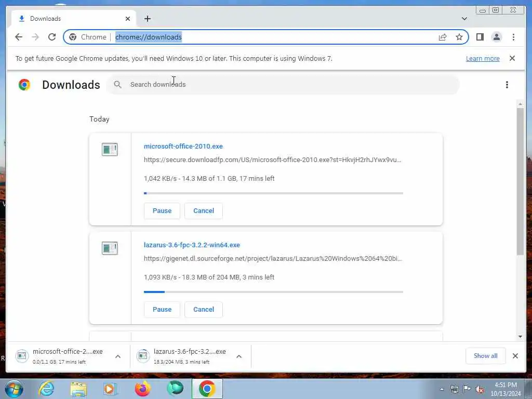Pause the microsoft-office-2010.exe download
The height and width of the screenshot is (399, 532).
coord(162,211)
